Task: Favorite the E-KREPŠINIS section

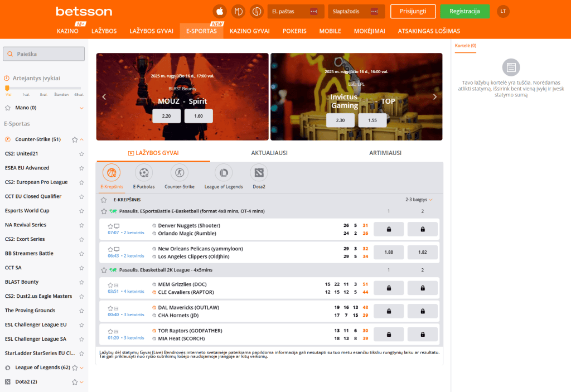Action: (104, 200)
